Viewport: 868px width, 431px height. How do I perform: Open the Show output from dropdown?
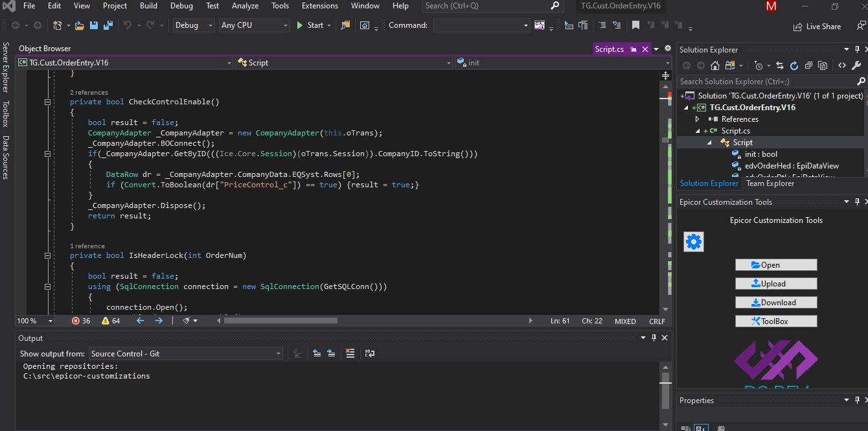click(x=186, y=354)
